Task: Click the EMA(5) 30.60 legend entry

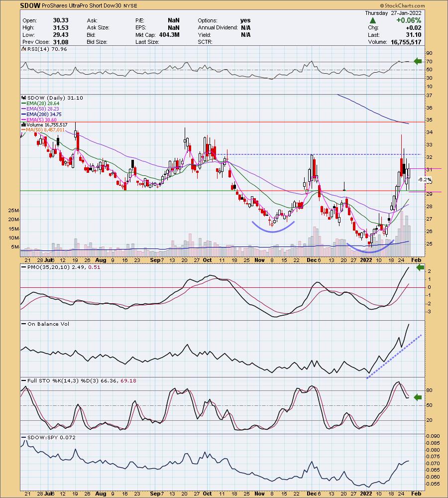Action: click(x=42, y=120)
